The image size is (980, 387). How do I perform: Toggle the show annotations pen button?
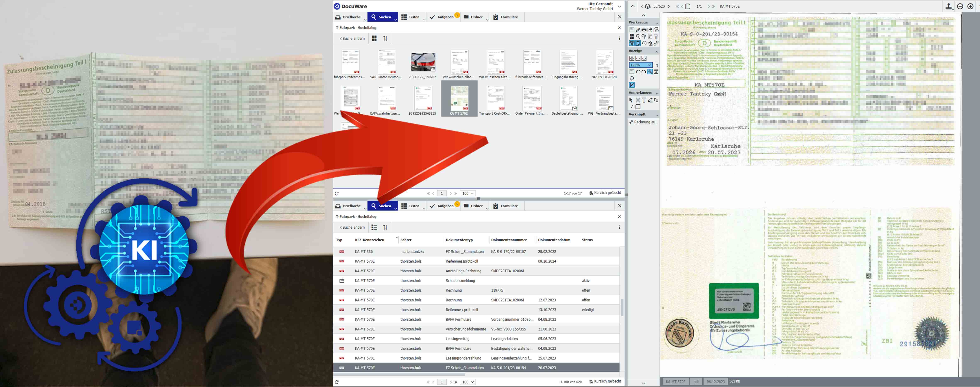click(x=632, y=85)
